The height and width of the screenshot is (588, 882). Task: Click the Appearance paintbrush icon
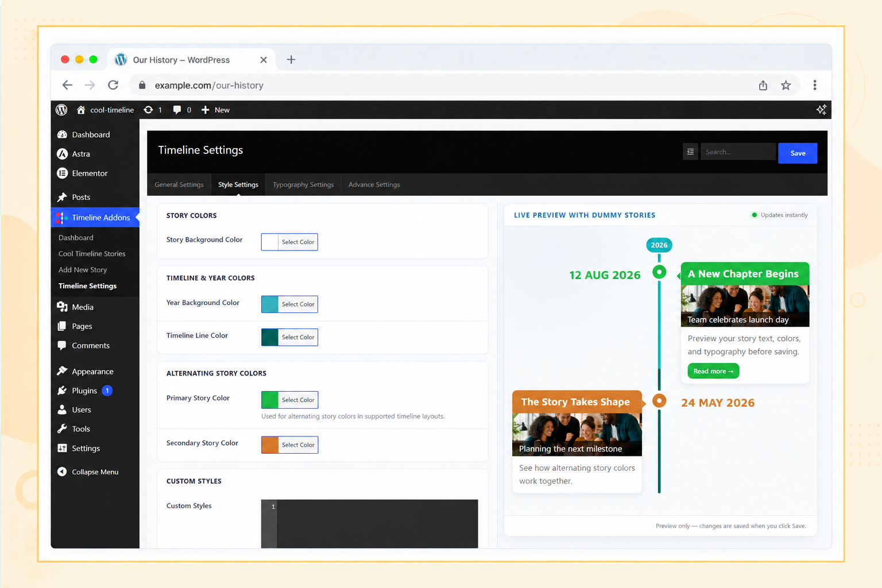pos(62,372)
